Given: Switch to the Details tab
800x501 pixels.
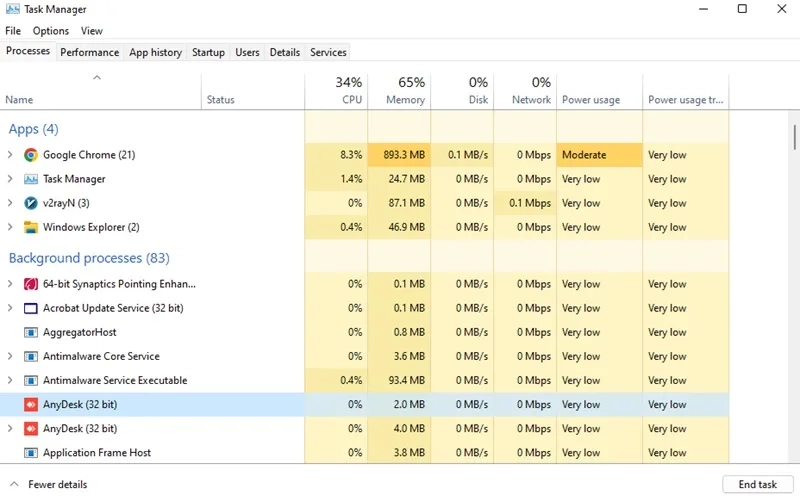Looking at the screenshot, I should [285, 52].
